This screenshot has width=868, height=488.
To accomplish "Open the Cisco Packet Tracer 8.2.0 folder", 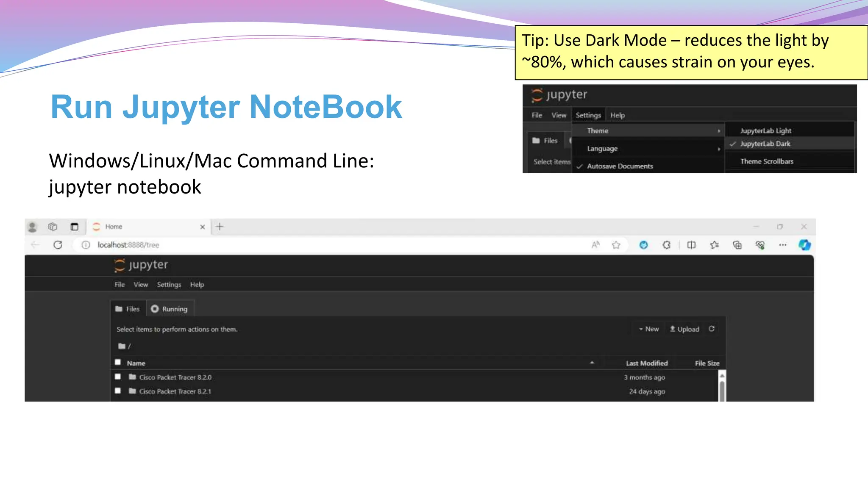I will (175, 377).
